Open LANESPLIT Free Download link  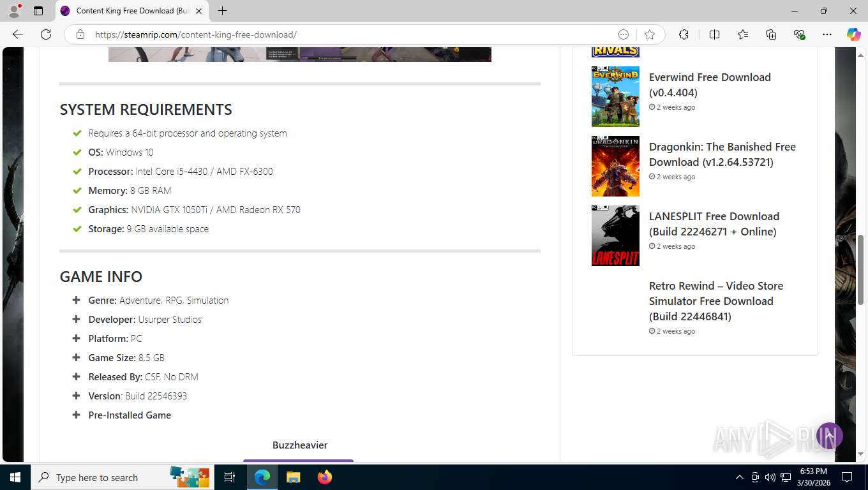tap(714, 224)
